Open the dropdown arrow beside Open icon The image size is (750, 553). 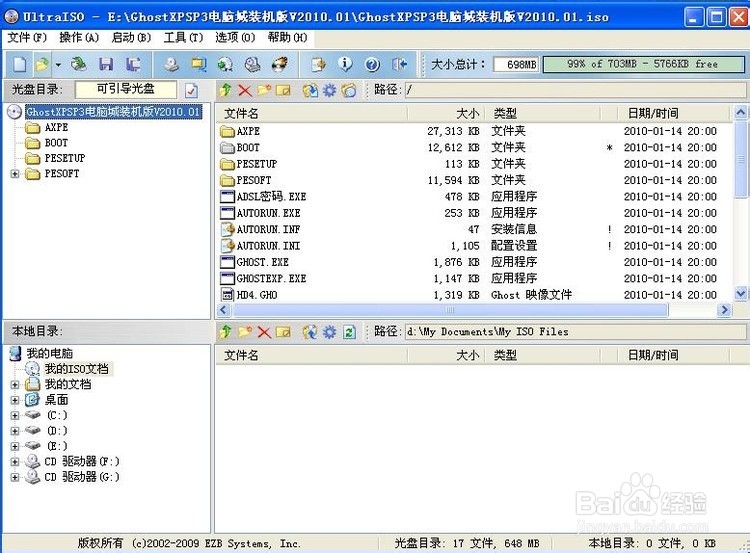(x=58, y=64)
